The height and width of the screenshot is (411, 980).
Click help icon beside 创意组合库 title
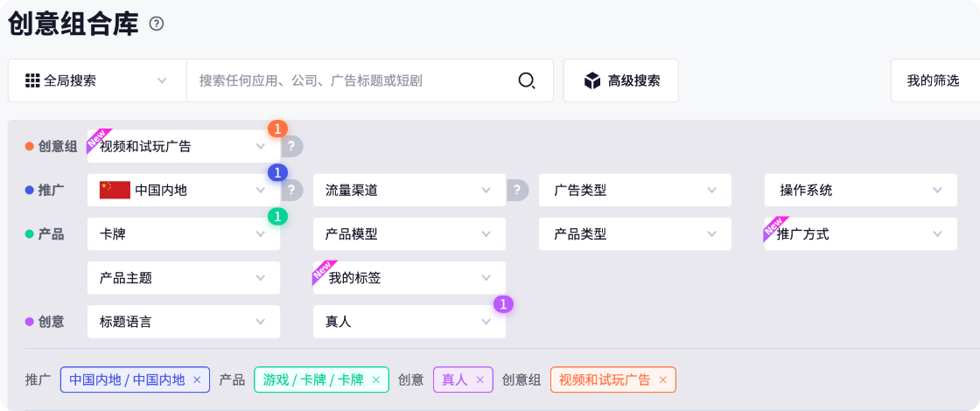coord(157,24)
